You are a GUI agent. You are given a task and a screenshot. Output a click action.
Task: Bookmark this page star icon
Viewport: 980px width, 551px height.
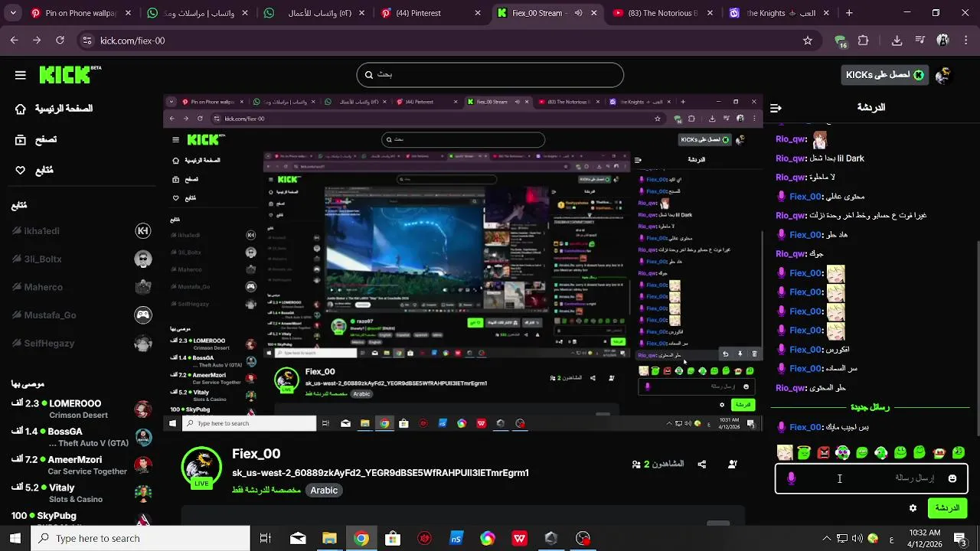pos(807,41)
